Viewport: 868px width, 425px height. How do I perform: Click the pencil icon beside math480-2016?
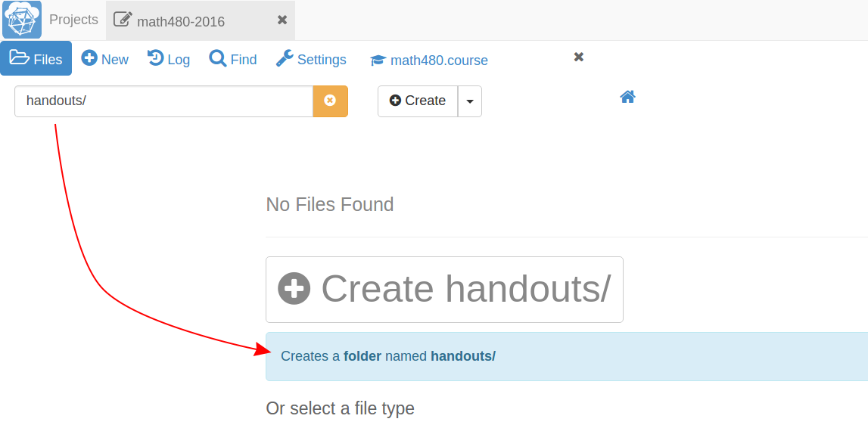(x=123, y=20)
